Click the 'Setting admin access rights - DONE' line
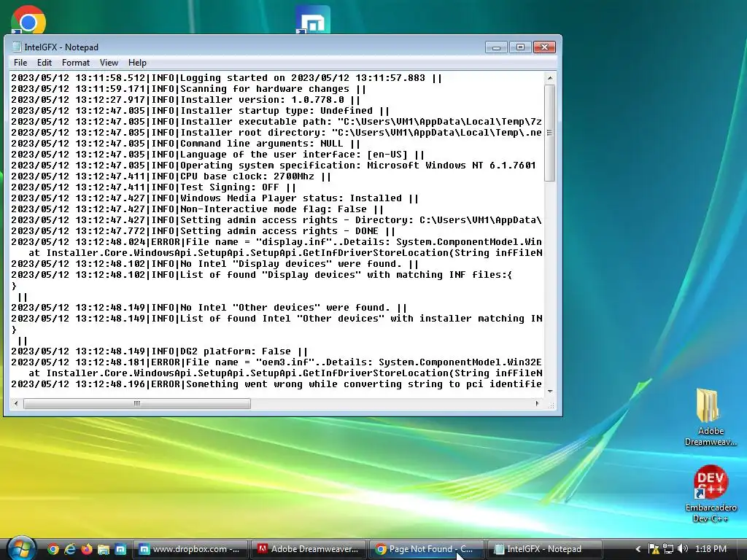The width and height of the screenshot is (747, 560). [204, 231]
